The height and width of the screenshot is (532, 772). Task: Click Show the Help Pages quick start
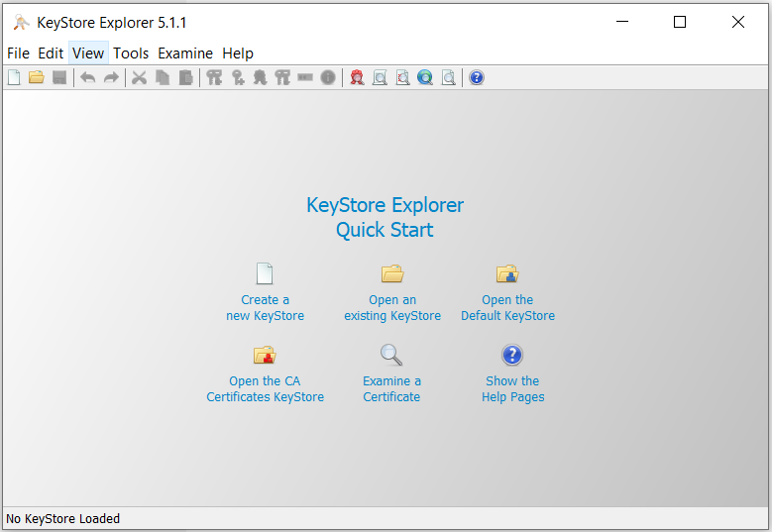pos(512,374)
